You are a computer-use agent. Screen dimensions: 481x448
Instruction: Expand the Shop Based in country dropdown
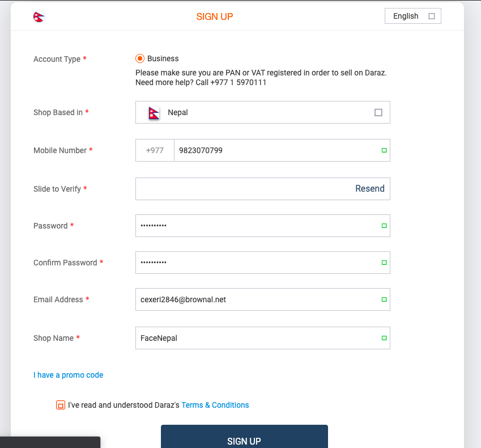[262, 112]
